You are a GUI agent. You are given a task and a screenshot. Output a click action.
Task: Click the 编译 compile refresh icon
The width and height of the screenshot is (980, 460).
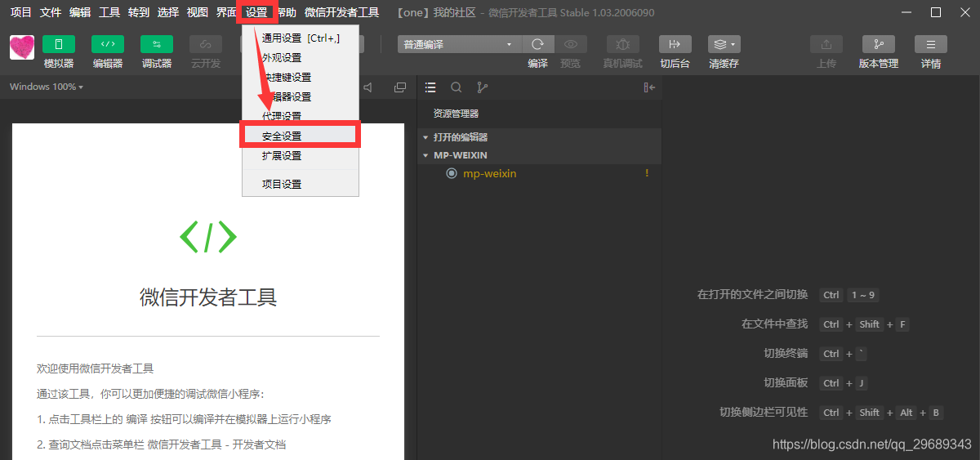[537, 44]
